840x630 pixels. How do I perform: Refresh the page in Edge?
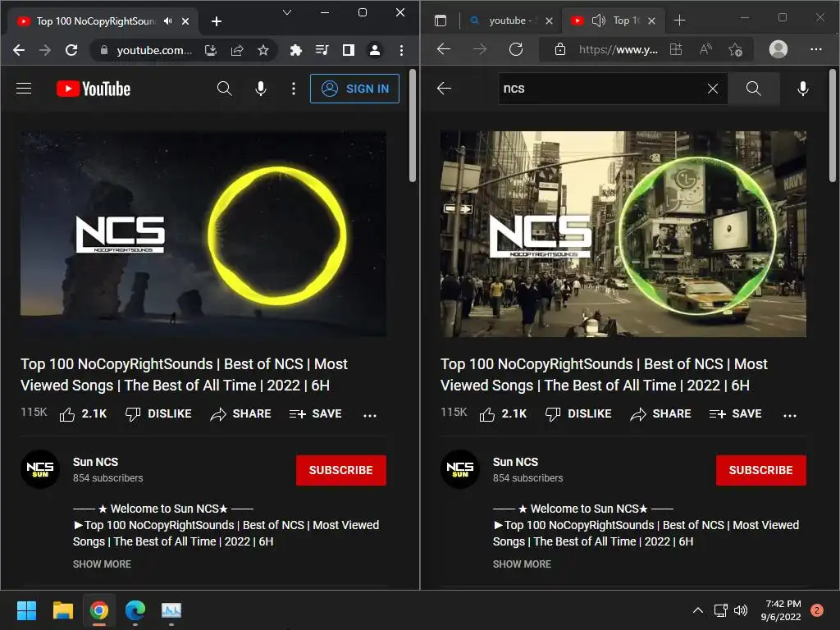[x=516, y=49]
